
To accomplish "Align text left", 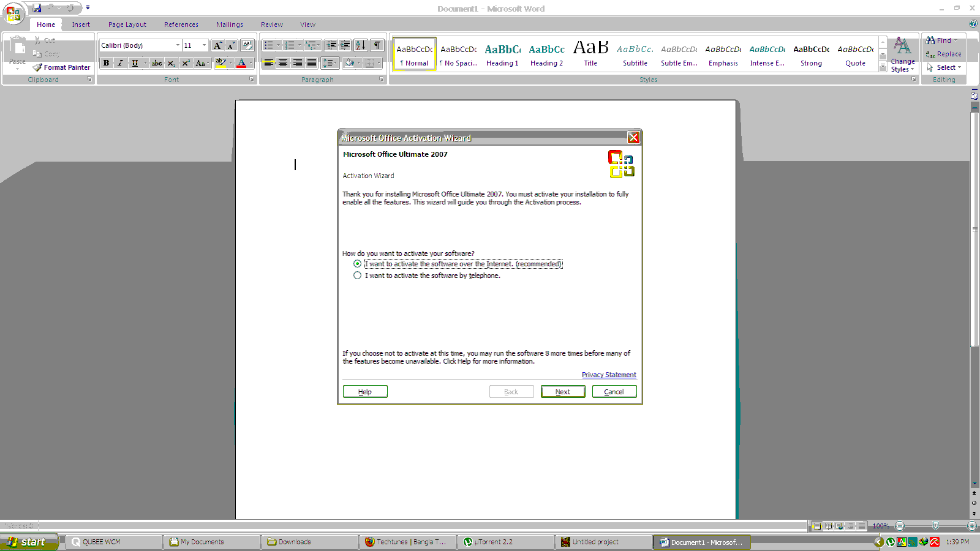I will pos(269,63).
